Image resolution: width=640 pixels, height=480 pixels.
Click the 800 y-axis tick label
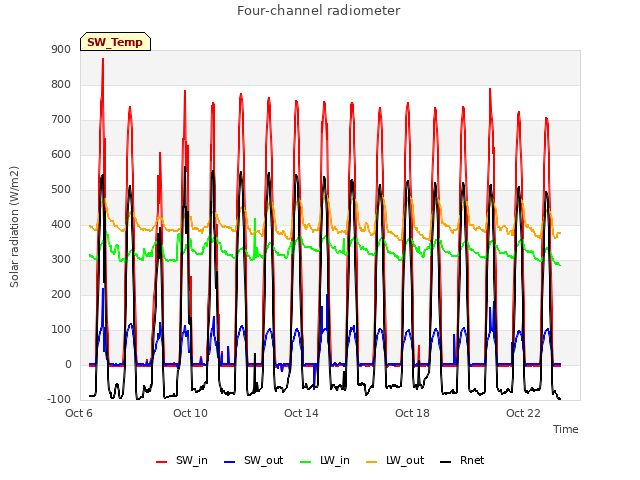point(61,84)
